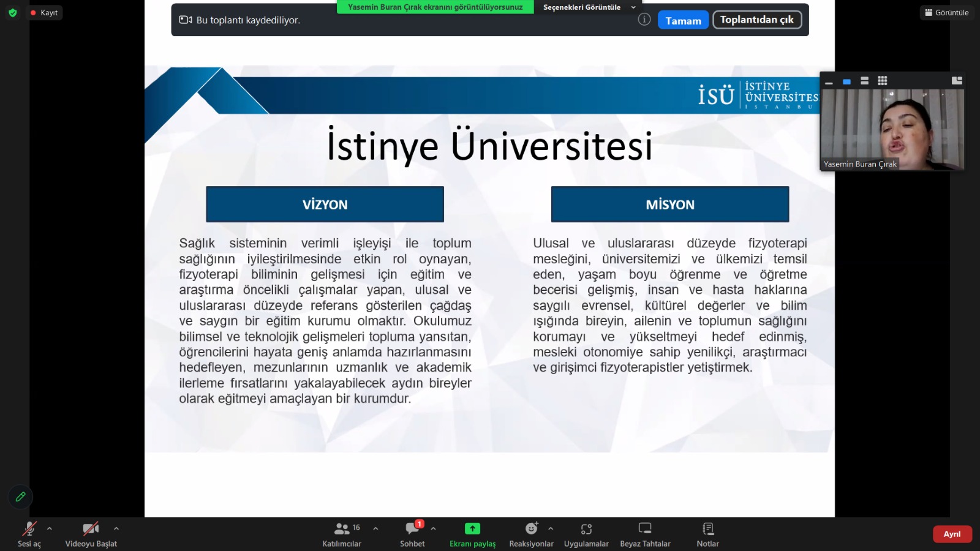Expand audio options arrow beside Sesi aç

[x=50, y=528]
